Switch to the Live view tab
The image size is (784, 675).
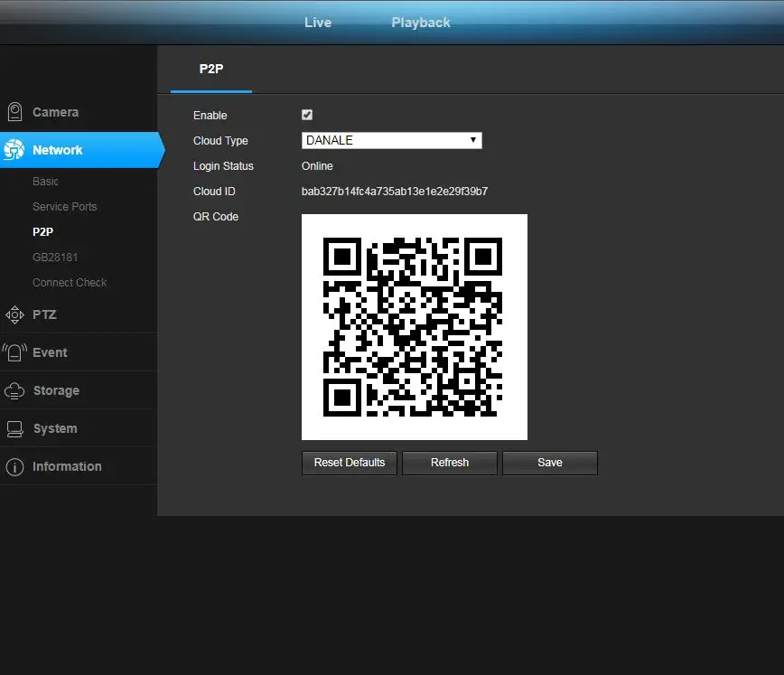coord(318,23)
